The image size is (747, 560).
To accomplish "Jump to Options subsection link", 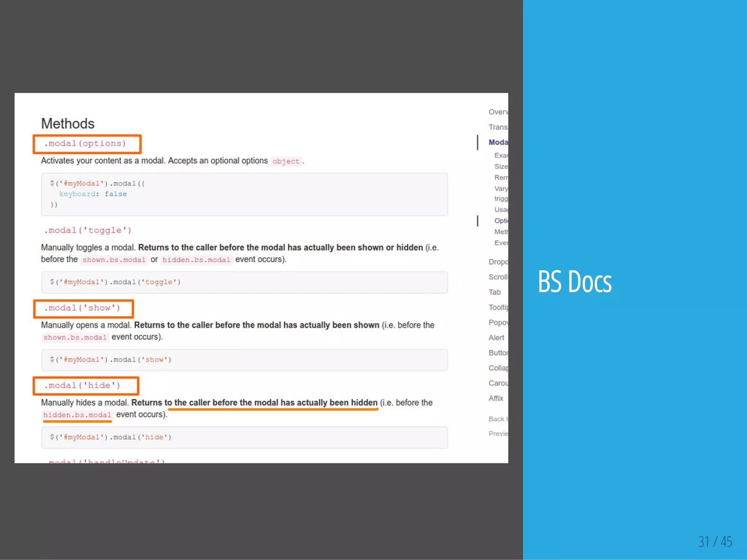I will coord(501,221).
